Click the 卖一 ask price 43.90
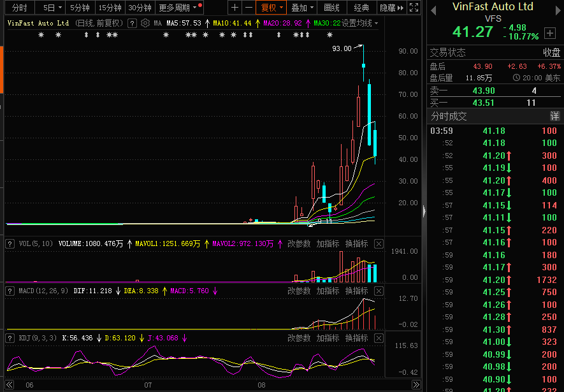This screenshot has height=392, width=564. coord(484,91)
